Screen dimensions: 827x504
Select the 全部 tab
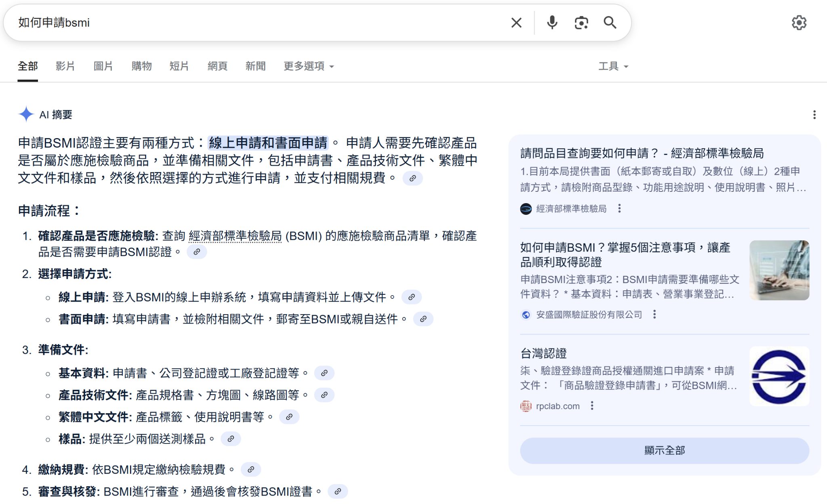27,66
